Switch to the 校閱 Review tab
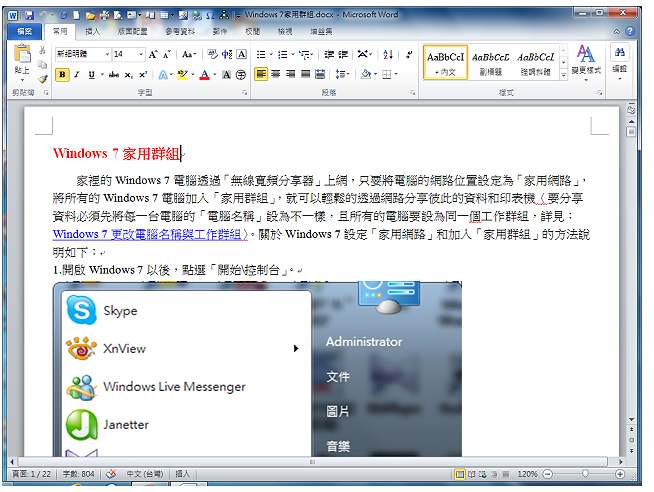 click(x=252, y=32)
